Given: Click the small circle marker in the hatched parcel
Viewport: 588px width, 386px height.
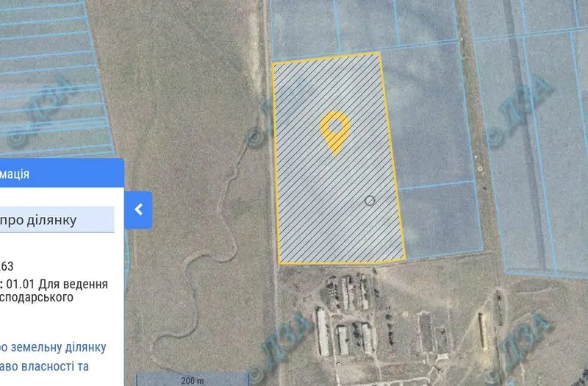Looking at the screenshot, I should click(370, 201).
